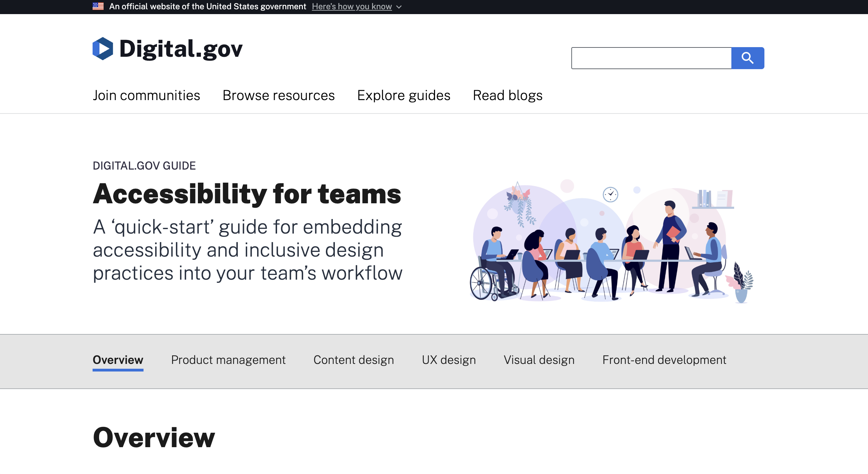Open Explore guides navigation item

pyautogui.click(x=404, y=95)
